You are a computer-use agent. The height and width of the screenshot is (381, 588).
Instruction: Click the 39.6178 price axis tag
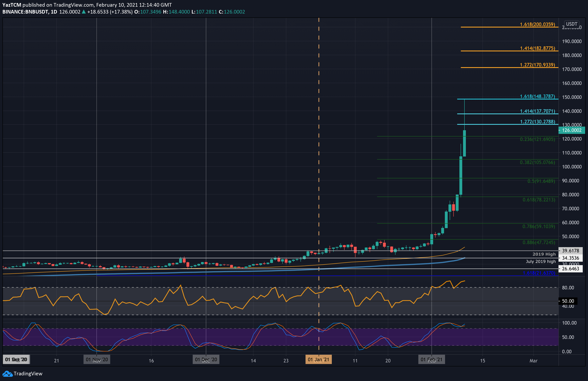[x=570, y=251]
